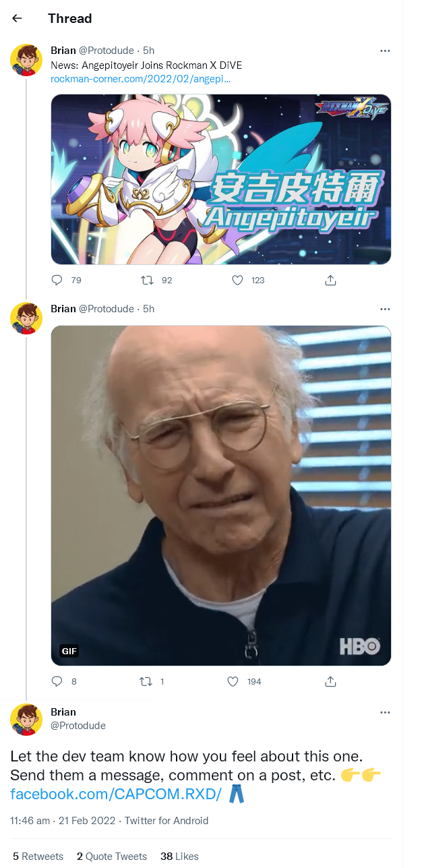Open more options on the main tweet

385,712
